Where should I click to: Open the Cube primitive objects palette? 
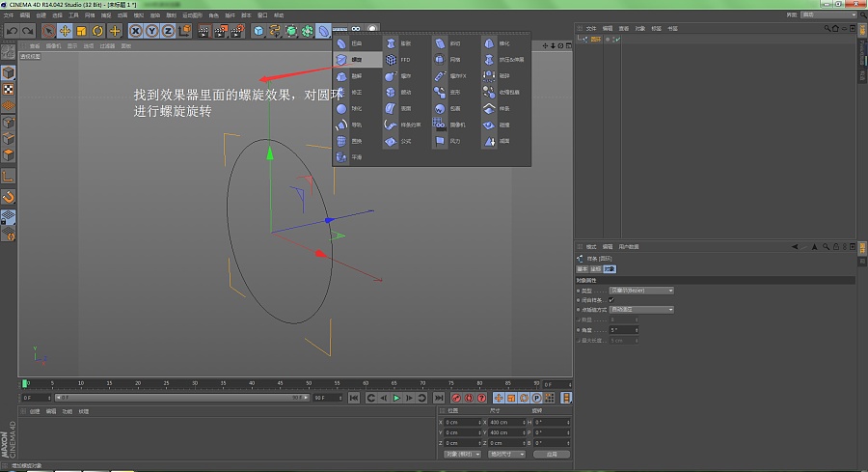point(258,31)
